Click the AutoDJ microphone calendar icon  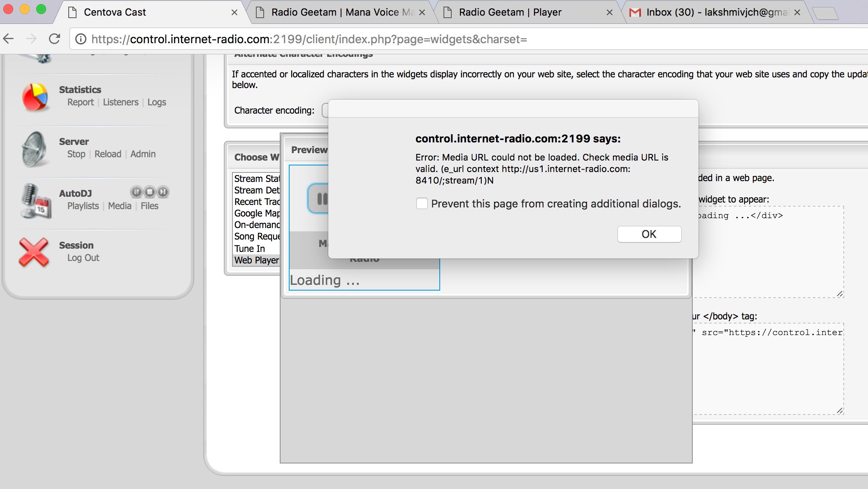pos(36,201)
